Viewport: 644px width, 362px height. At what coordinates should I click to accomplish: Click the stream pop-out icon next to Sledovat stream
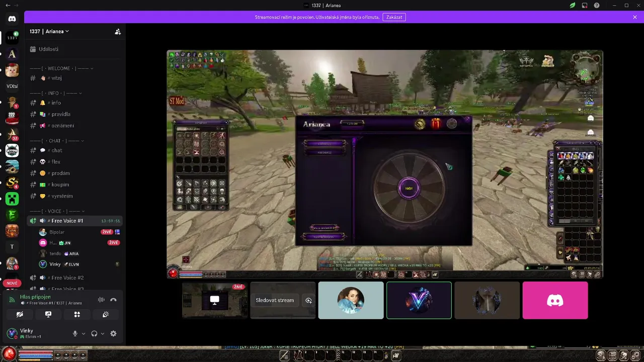pyautogui.click(x=308, y=300)
